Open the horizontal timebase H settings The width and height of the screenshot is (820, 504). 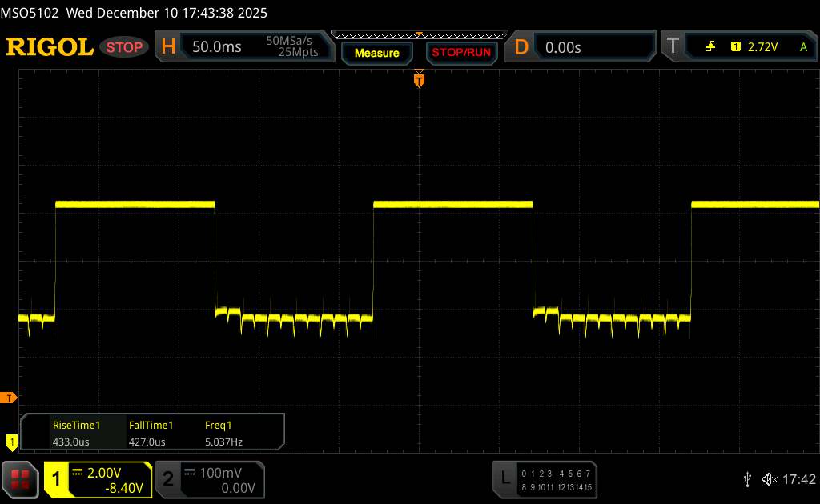[168, 47]
